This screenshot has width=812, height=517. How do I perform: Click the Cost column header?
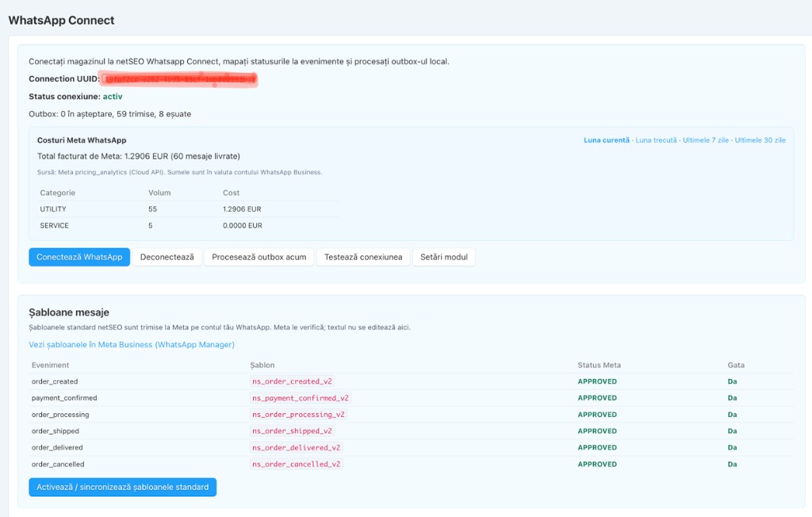pyautogui.click(x=231, y=193)
